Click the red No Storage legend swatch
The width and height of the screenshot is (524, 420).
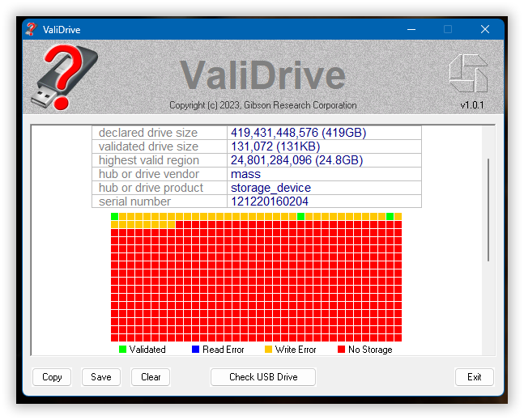click(x=341, y=350)
